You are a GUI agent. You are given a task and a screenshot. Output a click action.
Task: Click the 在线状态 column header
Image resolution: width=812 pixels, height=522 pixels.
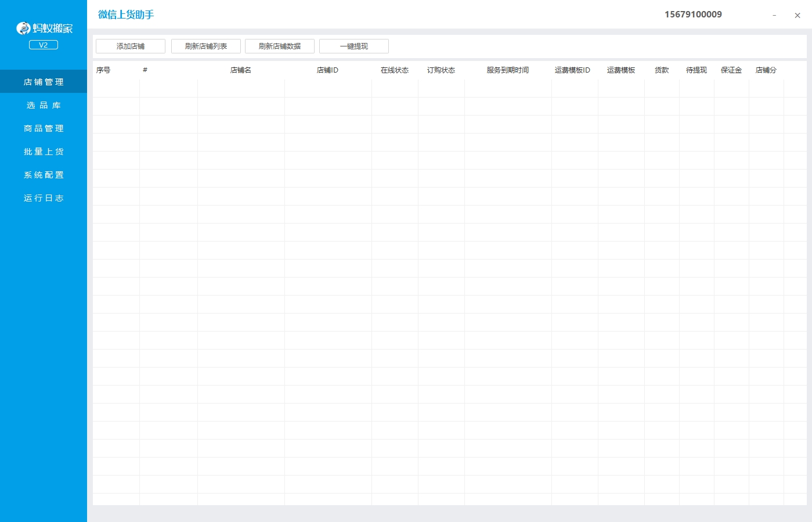pyautogui.click(x=395, y=70)
